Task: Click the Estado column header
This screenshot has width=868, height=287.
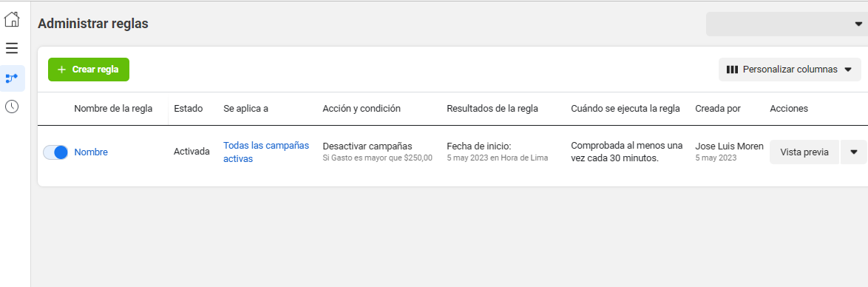Action: [189, 109]
